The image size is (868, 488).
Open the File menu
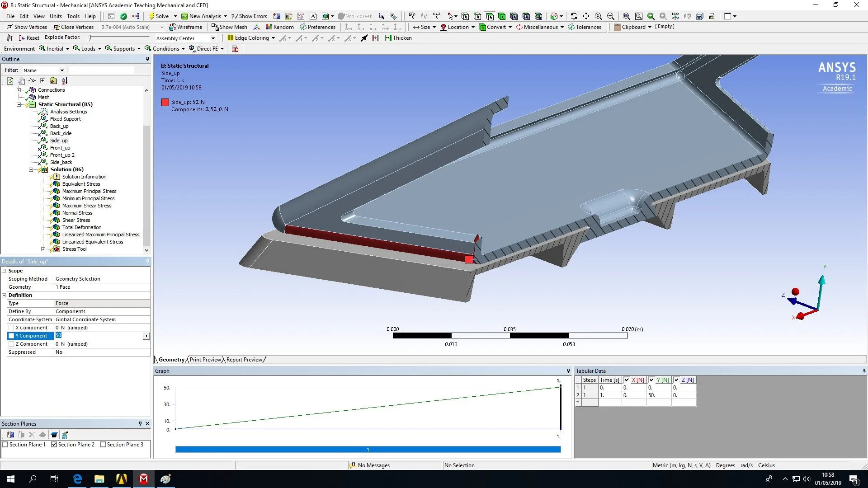click(10, 16)
